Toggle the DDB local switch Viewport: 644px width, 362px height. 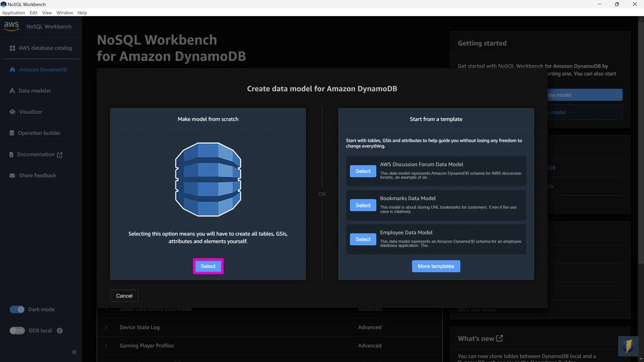(17, 331)
